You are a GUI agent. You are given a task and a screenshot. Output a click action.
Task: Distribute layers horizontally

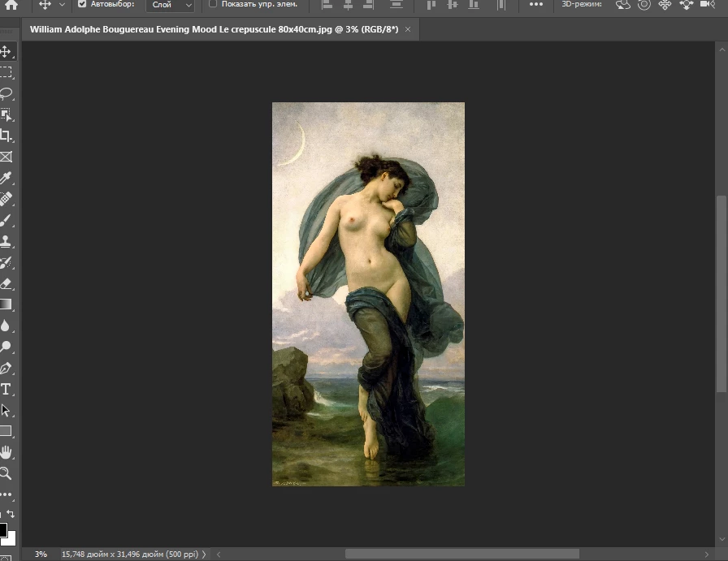coord(501,5)
